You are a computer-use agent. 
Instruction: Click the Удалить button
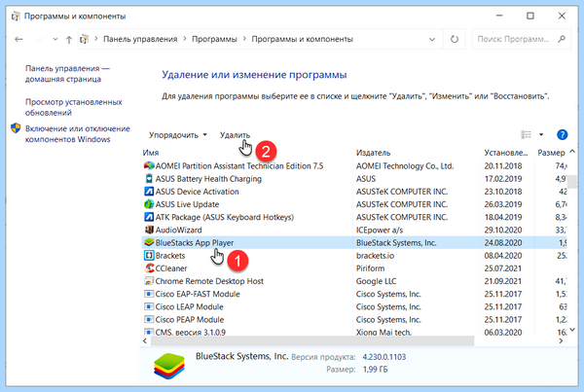click(235, 135)
